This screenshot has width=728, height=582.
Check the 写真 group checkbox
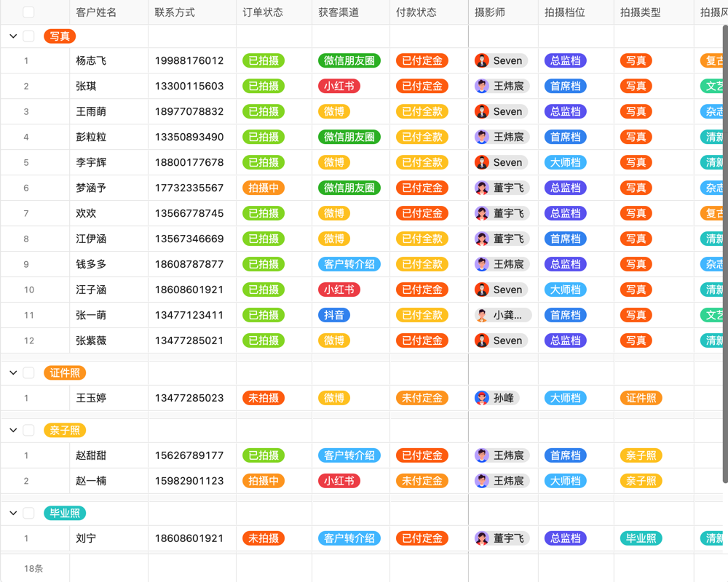(28, 36)
